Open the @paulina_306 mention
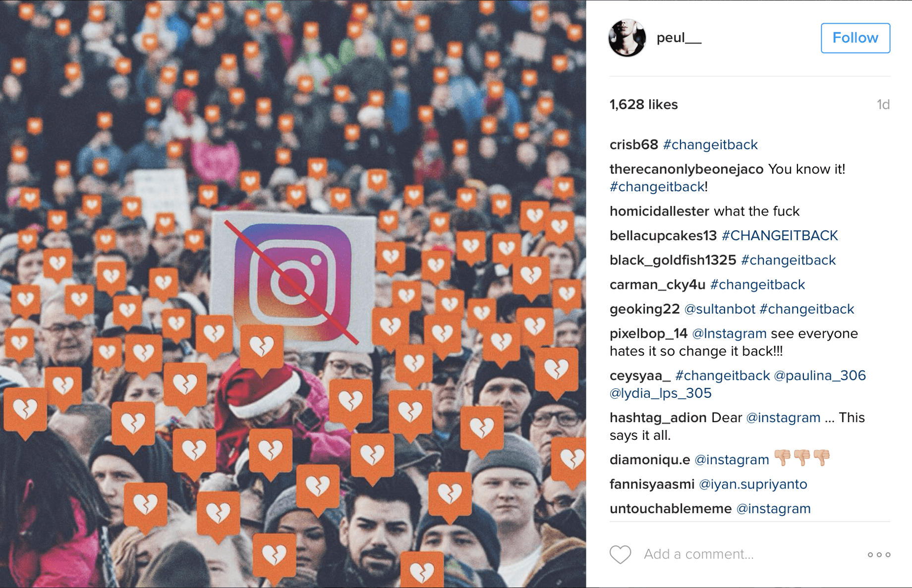The image size is (912, 588). (x=819, y=375)
